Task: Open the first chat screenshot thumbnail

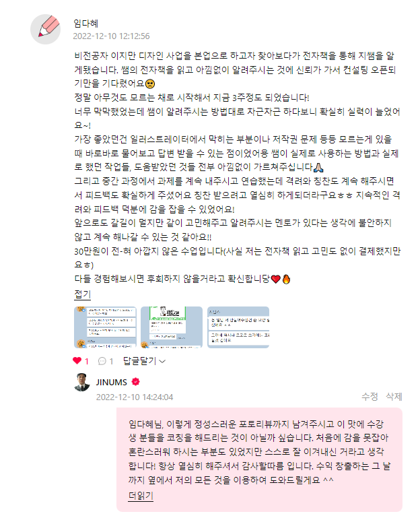Action: [105, 327]
